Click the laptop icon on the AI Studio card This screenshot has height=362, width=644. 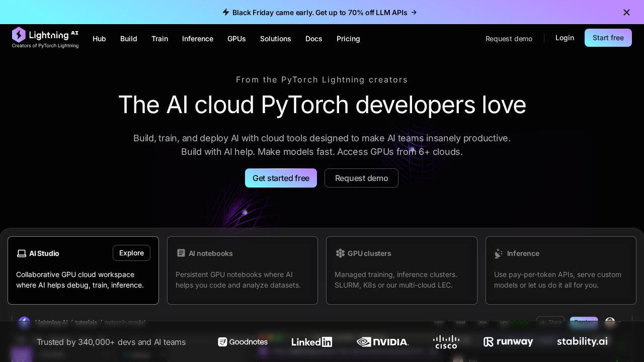[x=22, y=253]
